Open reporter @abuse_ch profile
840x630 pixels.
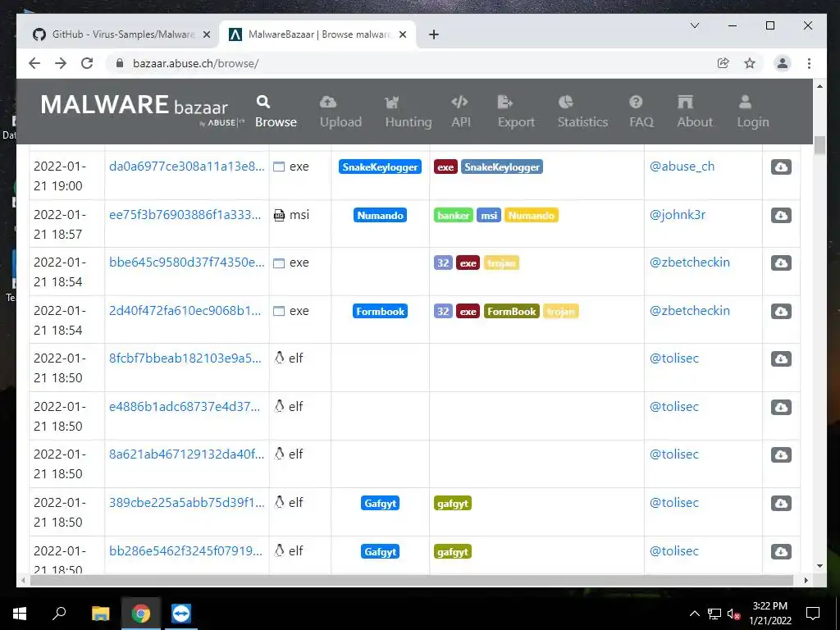[682, 167]
